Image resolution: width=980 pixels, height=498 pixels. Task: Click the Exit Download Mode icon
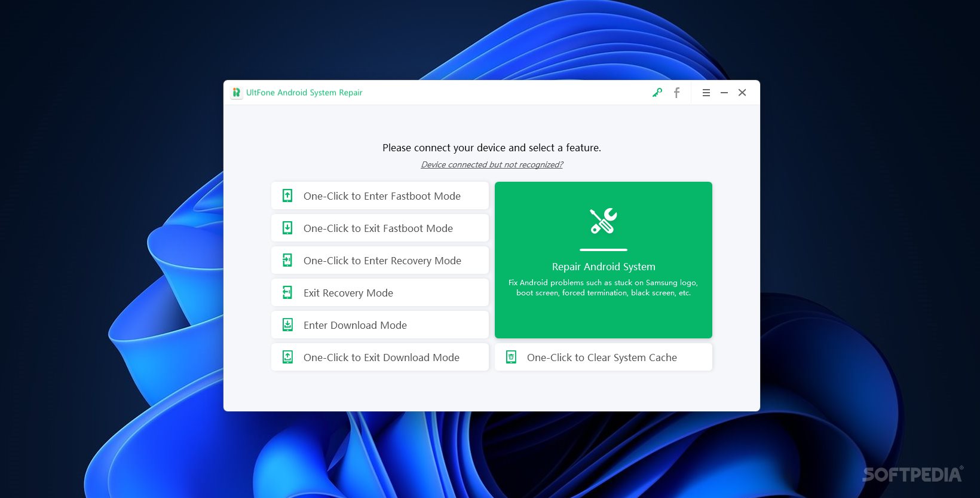click(x=287, y=358)
